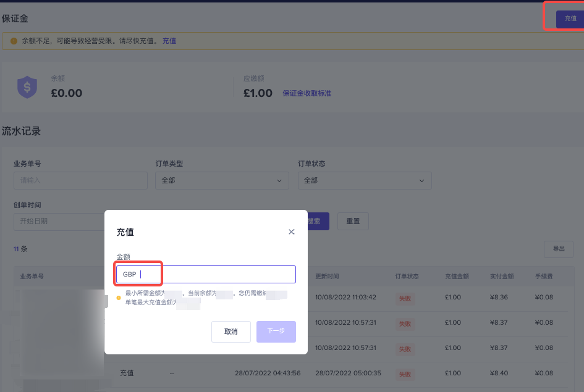
Task: Expand the 订单状态 dropdown
Action: (365, 180)
